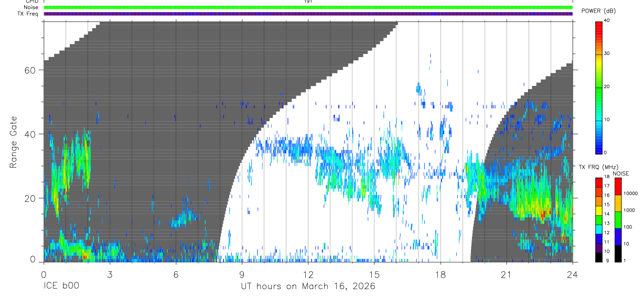Click the 6 tick label on the UT hours axis
This screenshot has height=297, width=644.
point(176,274)
